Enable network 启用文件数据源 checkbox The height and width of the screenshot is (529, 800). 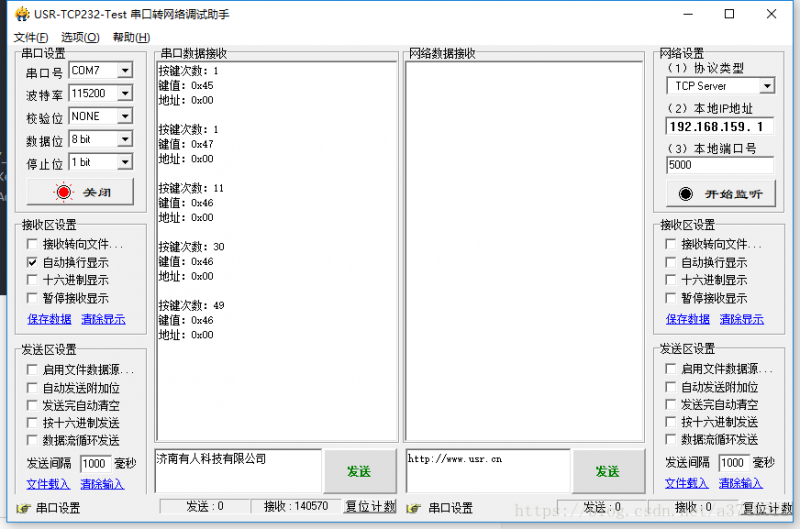click(671, 369)
